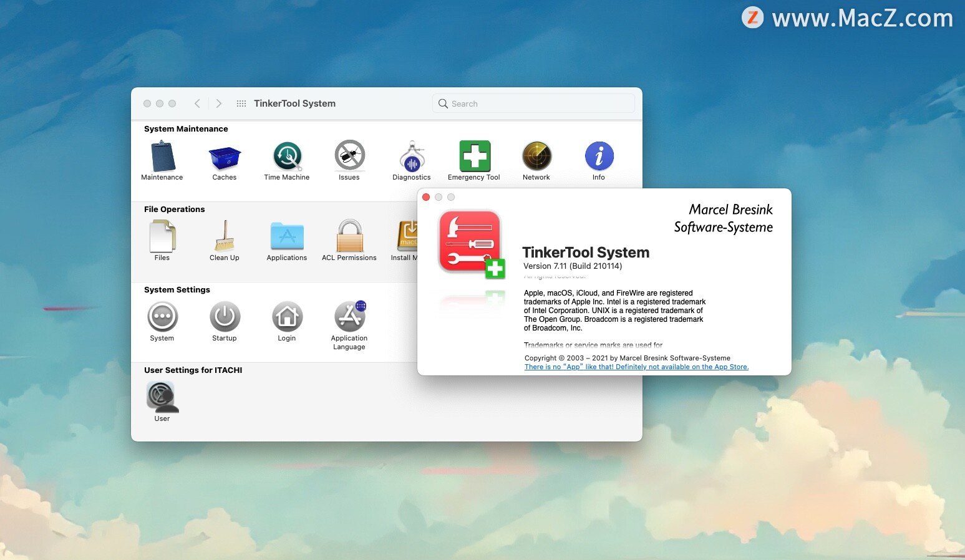Click the TinkerTool System app icon in About window

[x=471, y=244]
